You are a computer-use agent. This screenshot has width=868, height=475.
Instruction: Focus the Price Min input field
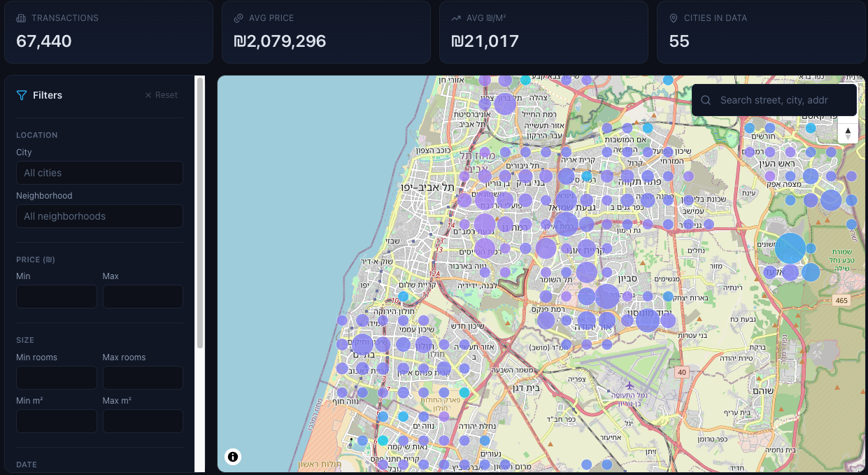coord(57,297)
